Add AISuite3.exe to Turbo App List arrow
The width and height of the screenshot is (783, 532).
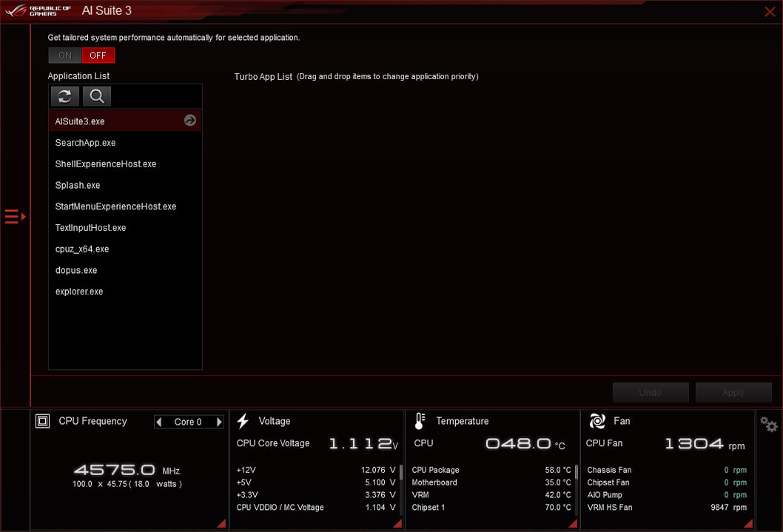[189, 121]
